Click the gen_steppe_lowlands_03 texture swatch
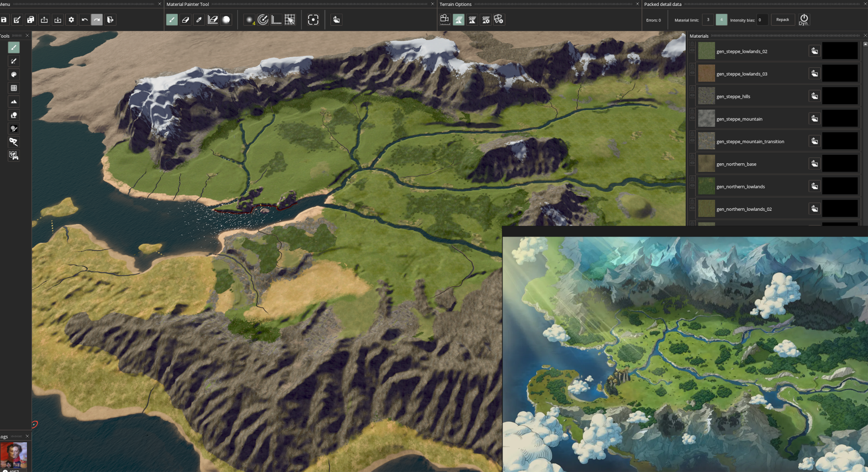This screenshot has width=868, height=472. click(x=706, y=74)
